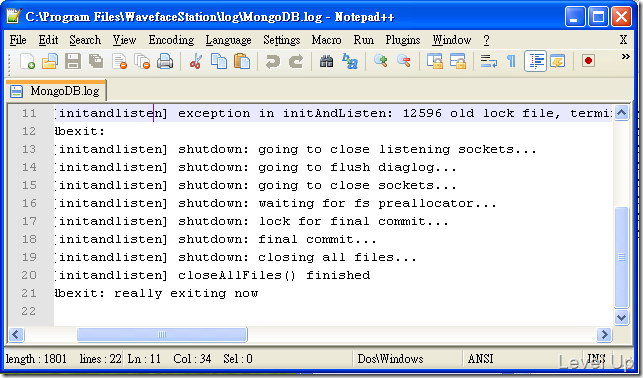Open the Settings menu
The height and width of the screenshot is (378, 643).
[282, 40]
